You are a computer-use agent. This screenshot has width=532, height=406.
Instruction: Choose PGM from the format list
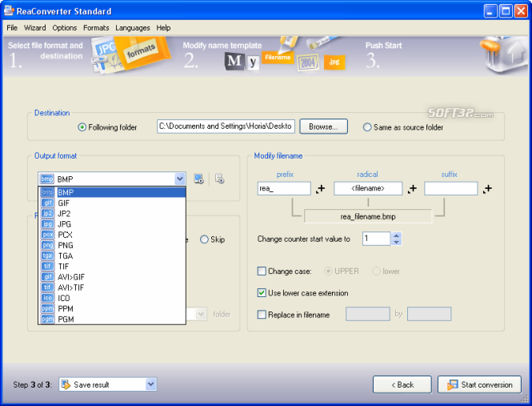112,319
